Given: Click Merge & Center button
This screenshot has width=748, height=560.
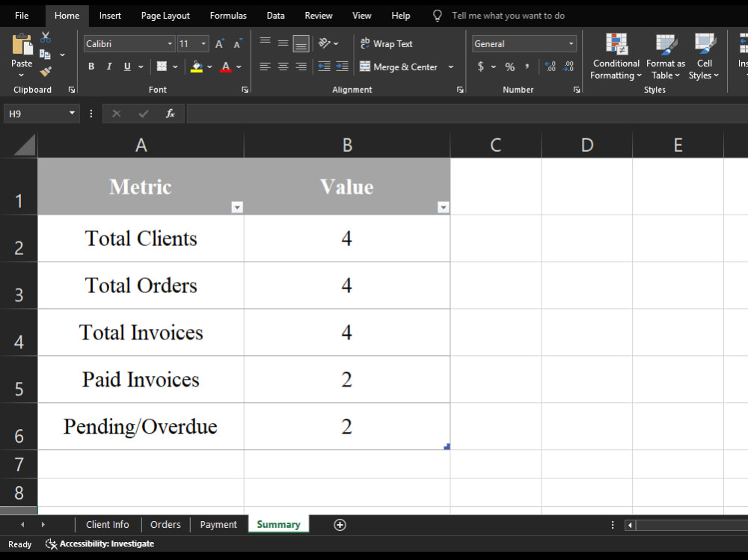Looking at the screenshot, I should point(399,67).
